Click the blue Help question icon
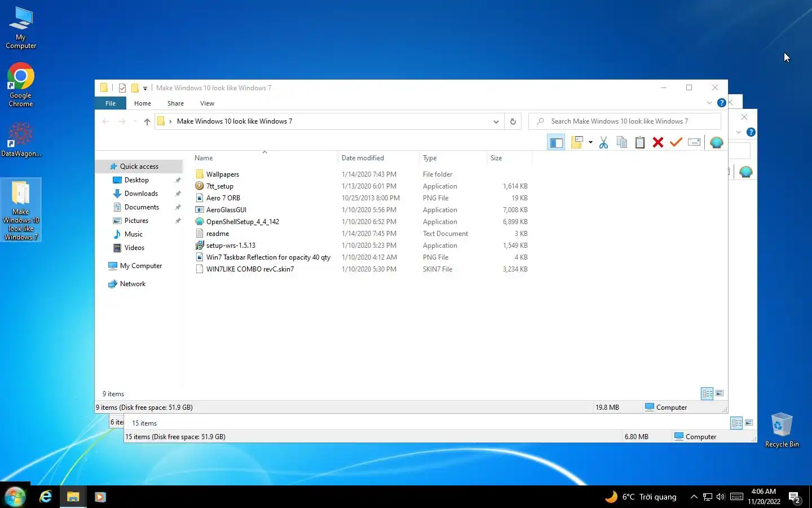 pyautogui.click(x=721, y=103)
